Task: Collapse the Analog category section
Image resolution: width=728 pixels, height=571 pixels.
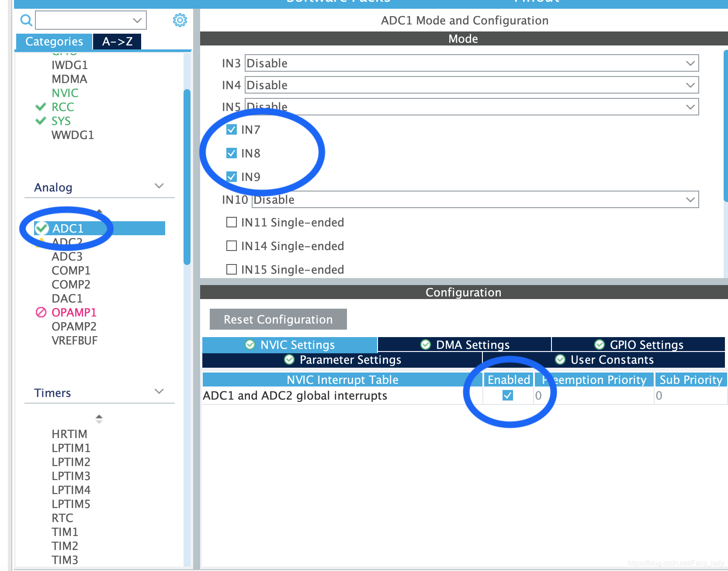Action: 159,186
